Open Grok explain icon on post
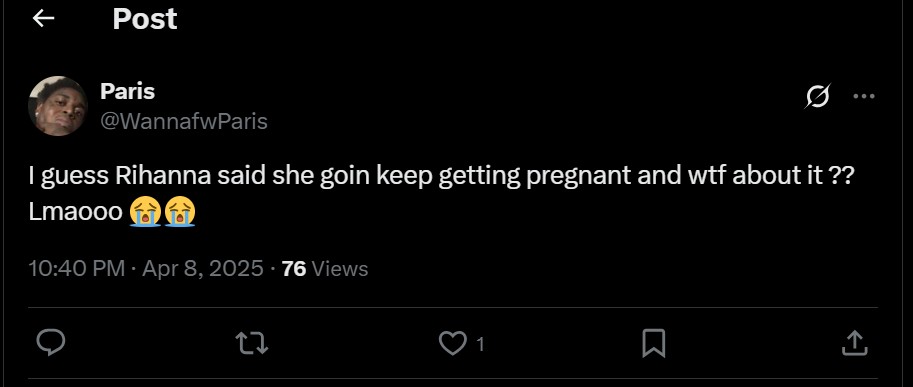Image resolution: width=913 pixels, height=387 pixels. tap(818, 96)
